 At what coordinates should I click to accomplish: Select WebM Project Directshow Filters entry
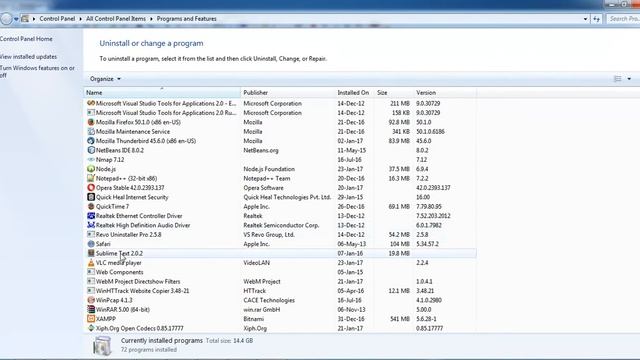(280, 282)
